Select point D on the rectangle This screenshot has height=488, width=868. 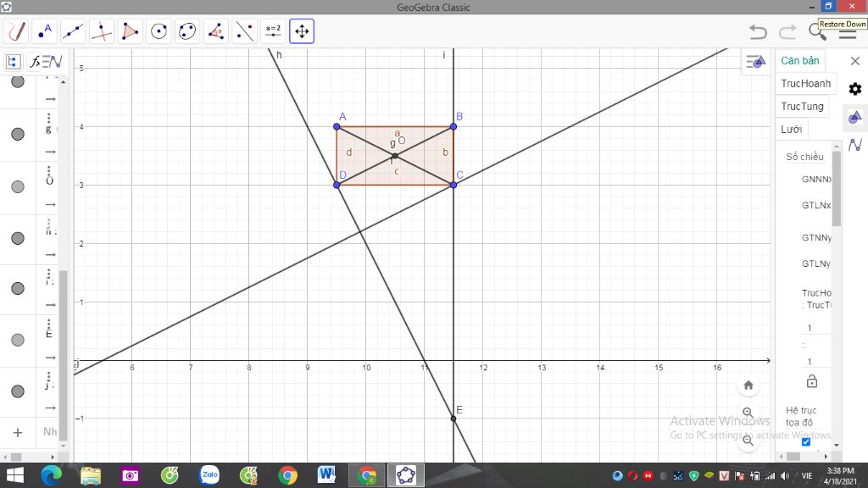(x=337, y=185)
